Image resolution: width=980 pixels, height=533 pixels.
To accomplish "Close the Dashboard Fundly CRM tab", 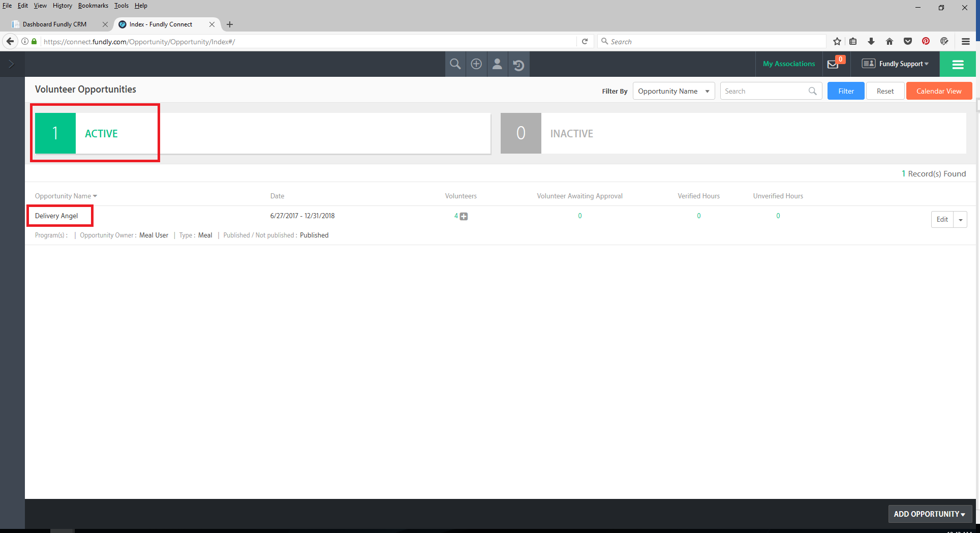I will (x=105, y=24).
